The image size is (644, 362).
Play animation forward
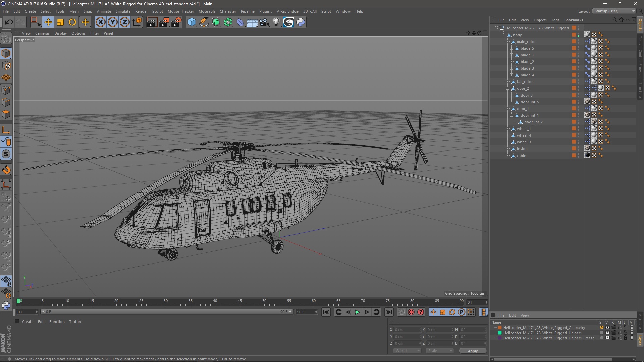coord(357,312)
